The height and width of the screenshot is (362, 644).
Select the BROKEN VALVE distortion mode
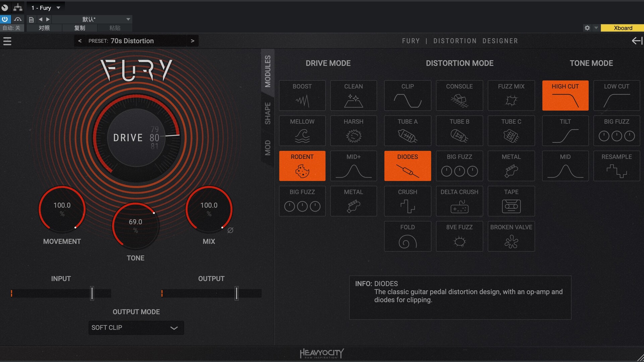(511, 236)
